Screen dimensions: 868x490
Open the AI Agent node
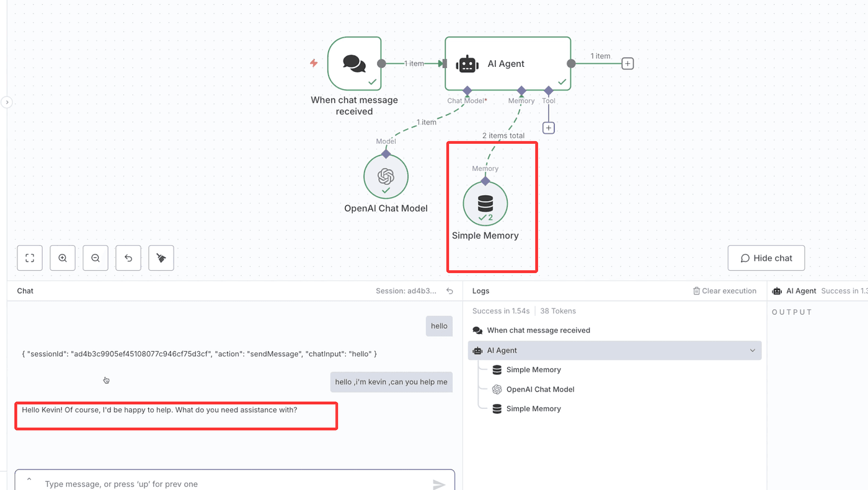click(x=507, y=64)
